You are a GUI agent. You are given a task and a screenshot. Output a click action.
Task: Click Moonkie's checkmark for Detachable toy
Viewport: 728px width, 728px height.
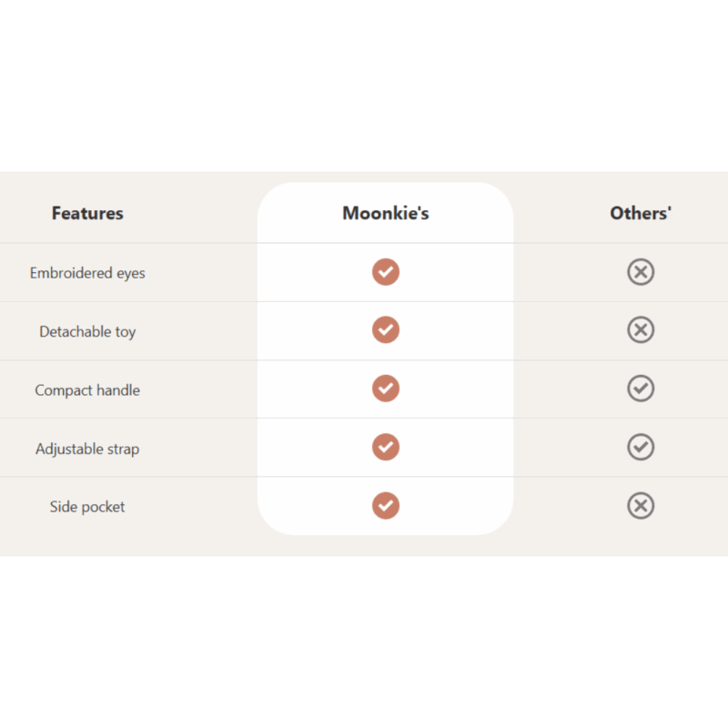point(386,330)
